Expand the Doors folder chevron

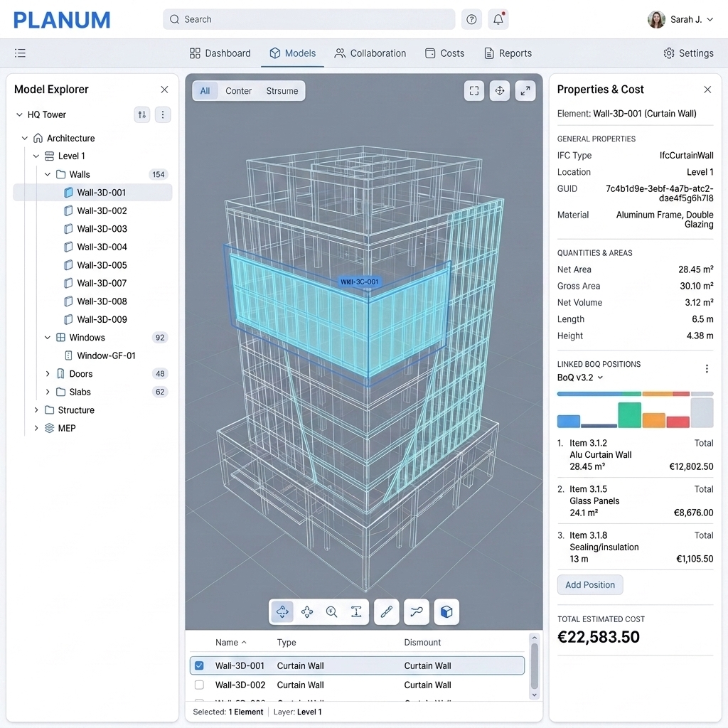tap(48, 374)
